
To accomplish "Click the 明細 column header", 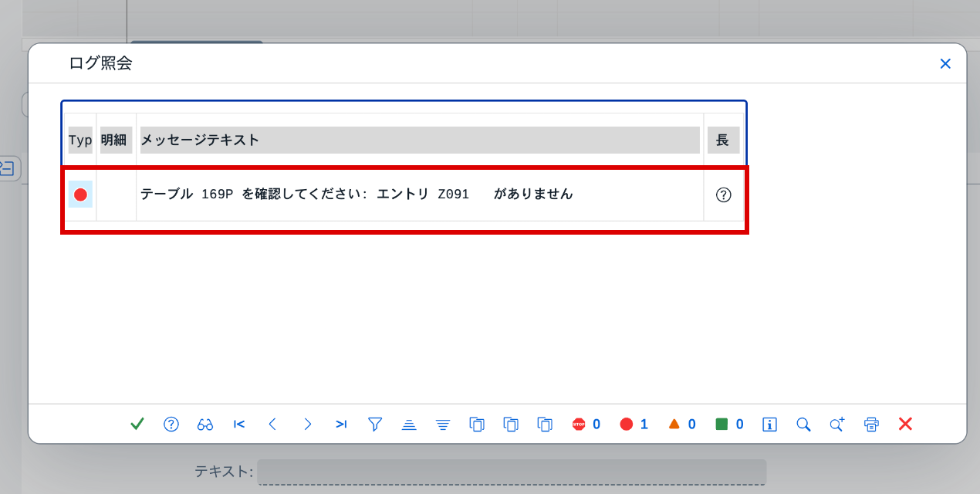I will point(116,140).
